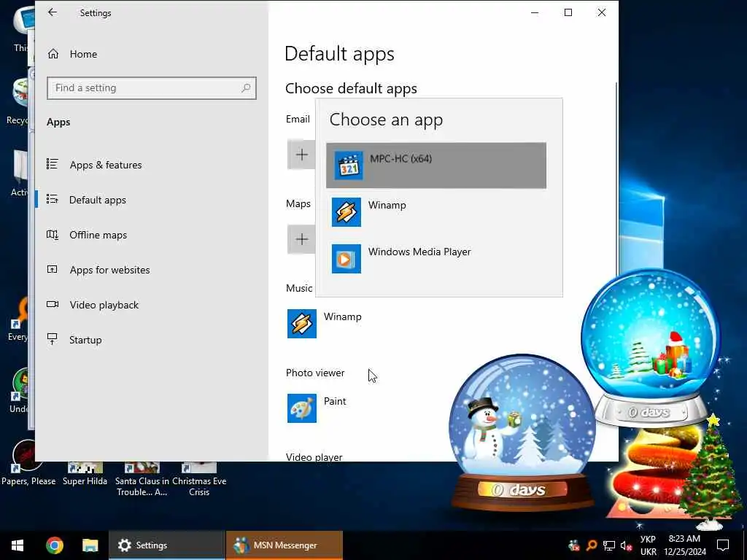Switch UKR keyboard language indicator
The height and width of the screenshot is (560, 747).
pyautogui.click(x=649, y=545)
